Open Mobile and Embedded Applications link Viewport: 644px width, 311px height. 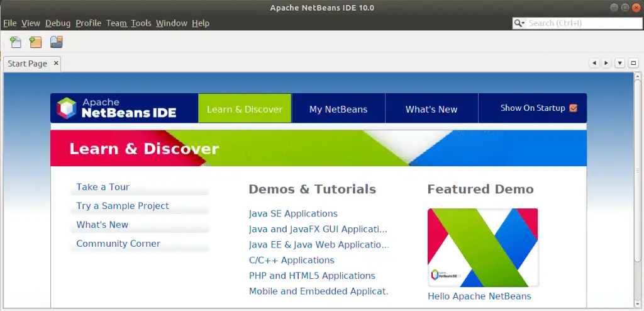319,291
